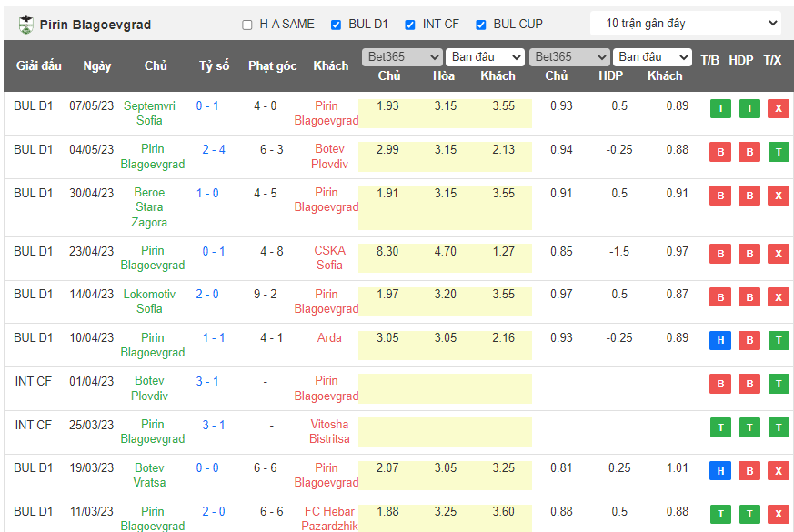Click first green T badge in Vitosha Bistritsa row

(x=720, y=427)
